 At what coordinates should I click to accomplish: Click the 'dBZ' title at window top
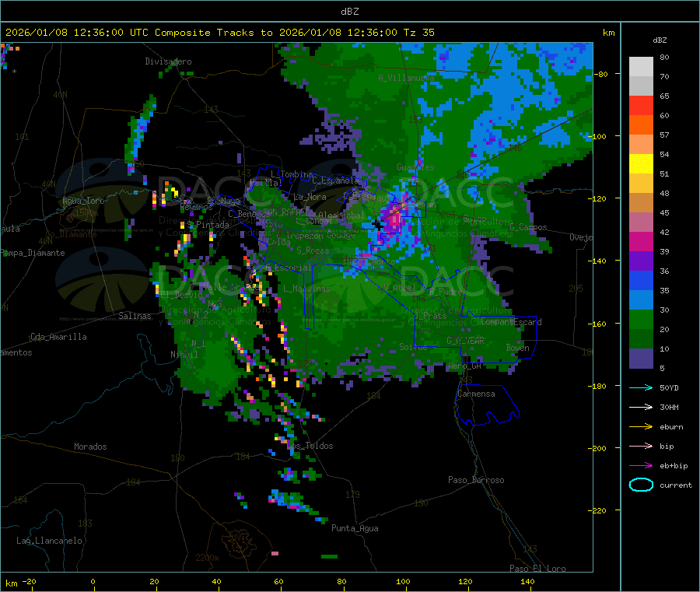pos(349,11)
